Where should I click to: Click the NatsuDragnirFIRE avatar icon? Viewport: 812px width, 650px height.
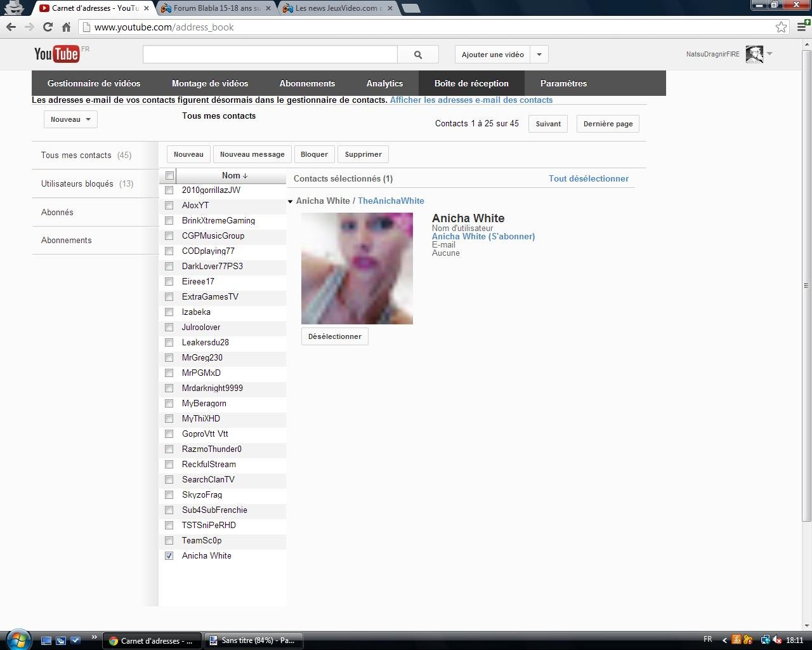coord(754,54)
